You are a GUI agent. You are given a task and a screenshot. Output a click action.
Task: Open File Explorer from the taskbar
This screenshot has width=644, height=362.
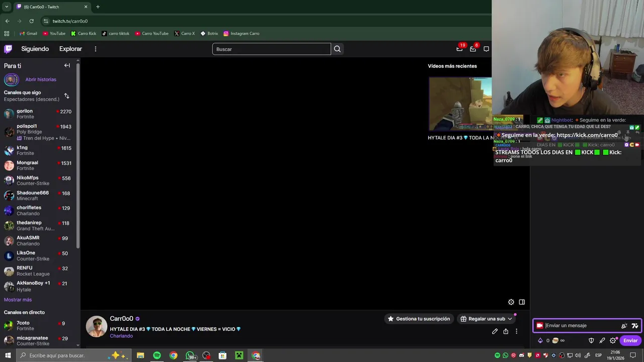[x=140, y=355]
